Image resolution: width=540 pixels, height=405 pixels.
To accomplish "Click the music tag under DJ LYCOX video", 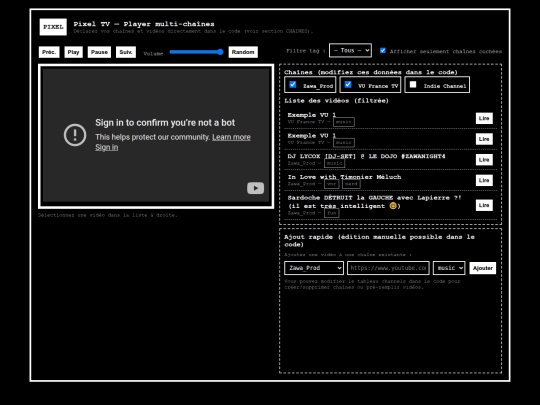I will coord(334,163).
